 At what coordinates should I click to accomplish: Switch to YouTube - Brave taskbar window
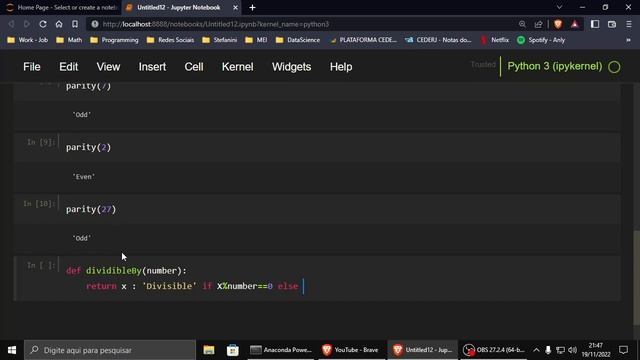coord(351,350)
